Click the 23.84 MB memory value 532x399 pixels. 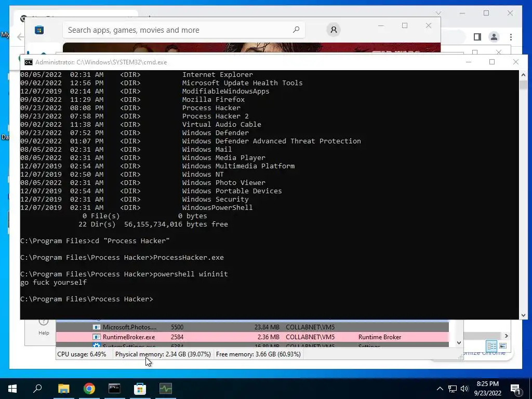click(x=267, y=327)
